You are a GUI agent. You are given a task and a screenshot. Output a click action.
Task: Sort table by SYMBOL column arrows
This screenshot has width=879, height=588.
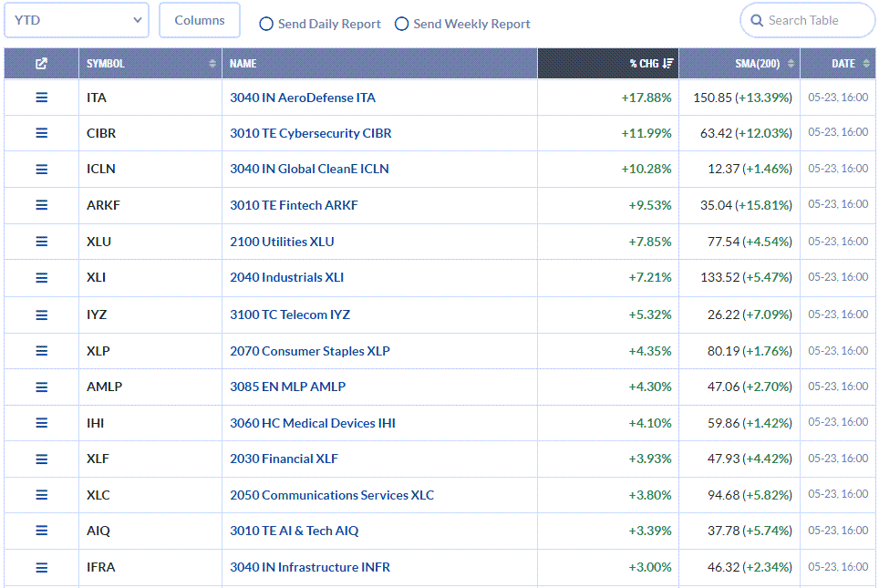pyautogui.click(x=212, y=63)
